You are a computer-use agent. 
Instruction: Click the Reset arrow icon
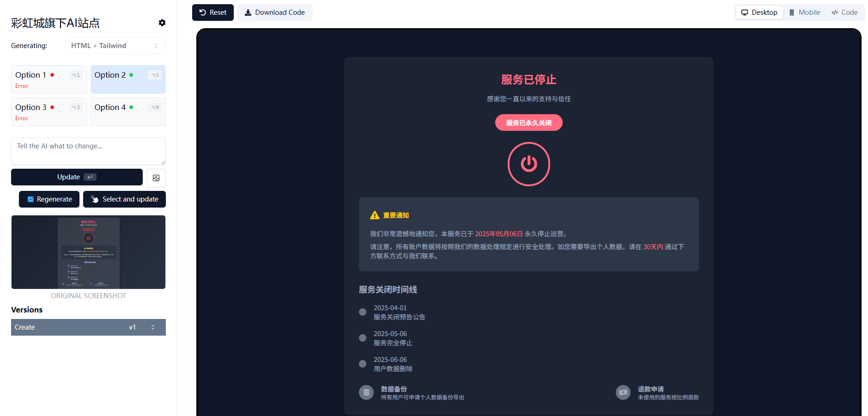click(202, 12)
